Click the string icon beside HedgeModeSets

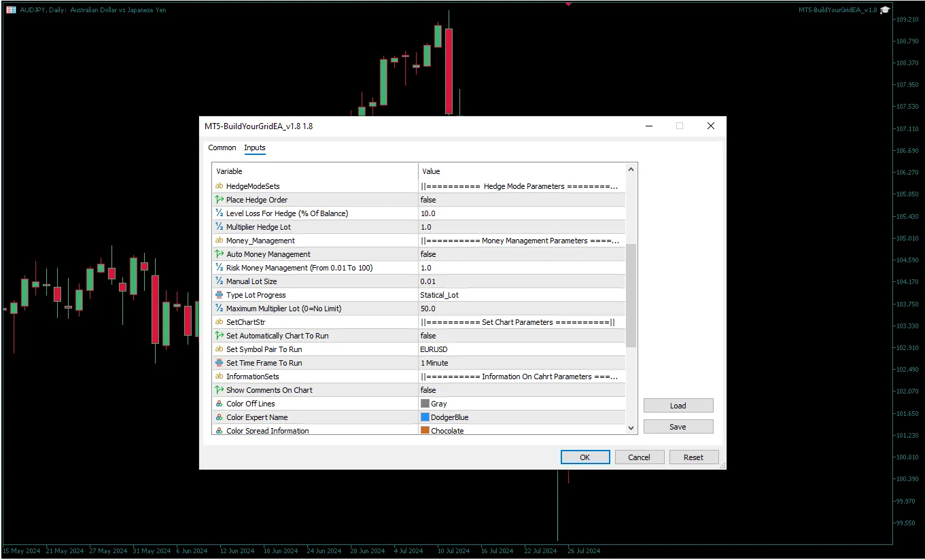pyautogui.click(x=220, y=186)
